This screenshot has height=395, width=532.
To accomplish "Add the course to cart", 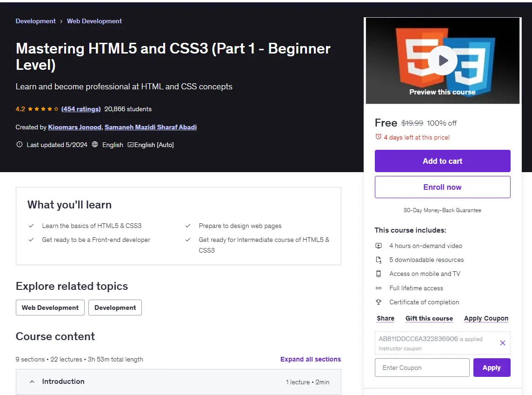I will click(x=442, y=161).
